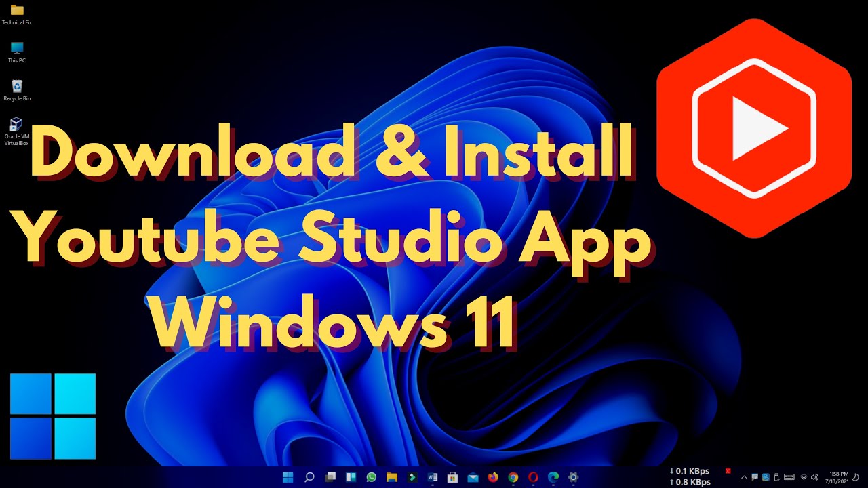Switch to Microsoft Word in taskbar

point(432,477)
